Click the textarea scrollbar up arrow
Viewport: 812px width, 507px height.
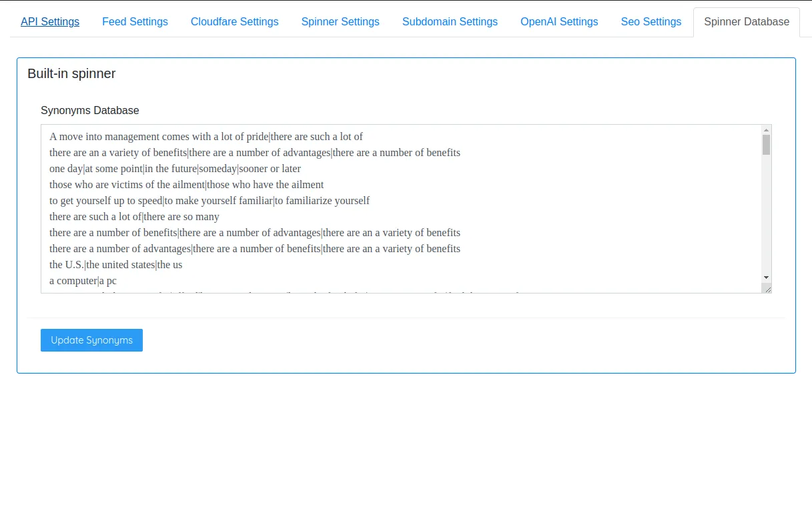(x=766, y=130)
